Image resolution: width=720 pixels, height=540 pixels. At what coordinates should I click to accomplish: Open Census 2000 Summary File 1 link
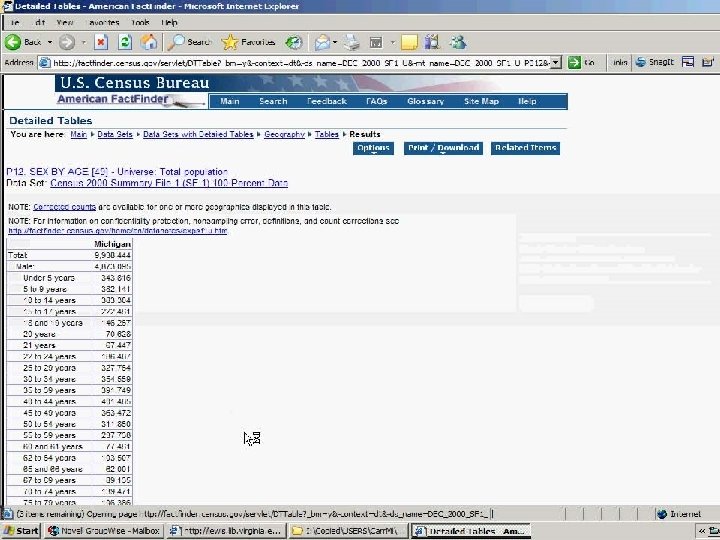[x=169, y=183]
